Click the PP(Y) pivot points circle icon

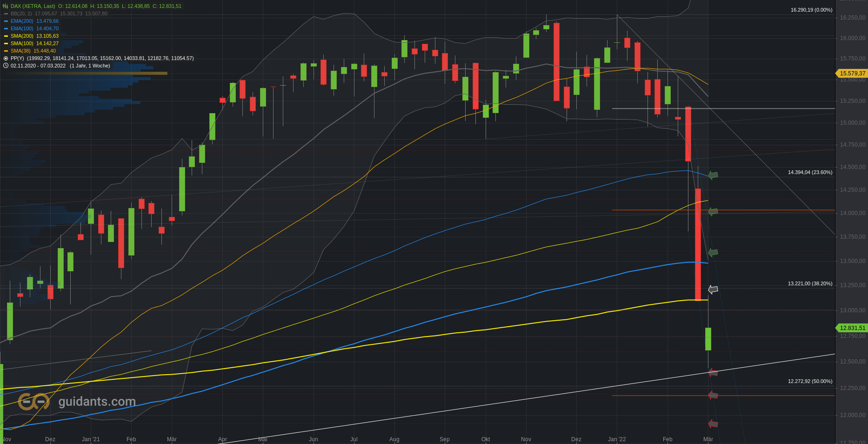[x=6, y=58]
